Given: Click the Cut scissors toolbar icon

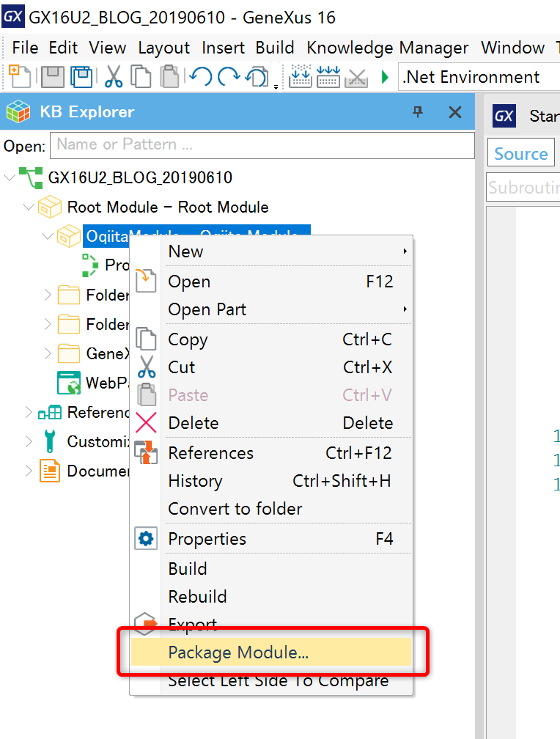Looking at the screenshot, I should pos(114,76).
